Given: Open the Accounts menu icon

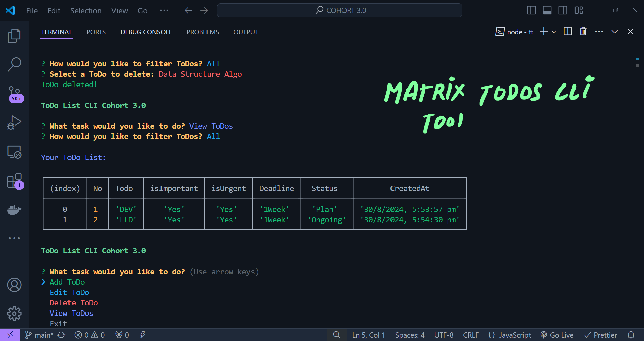Looking at the screenshot, I should tap(14, 285).
